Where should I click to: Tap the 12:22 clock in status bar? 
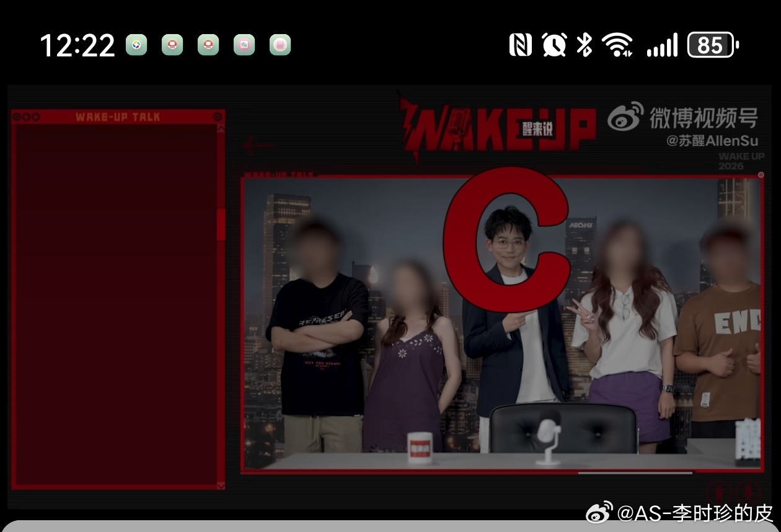77,45
